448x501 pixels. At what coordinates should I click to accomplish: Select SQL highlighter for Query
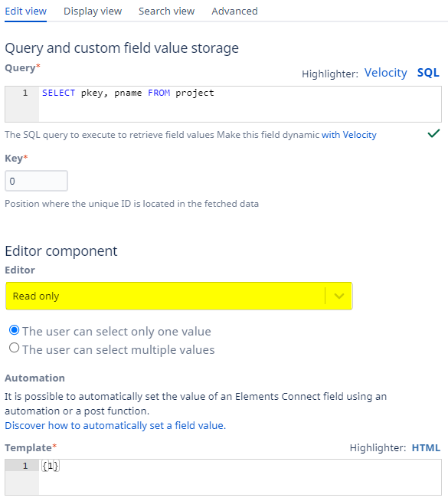(428, 73)
